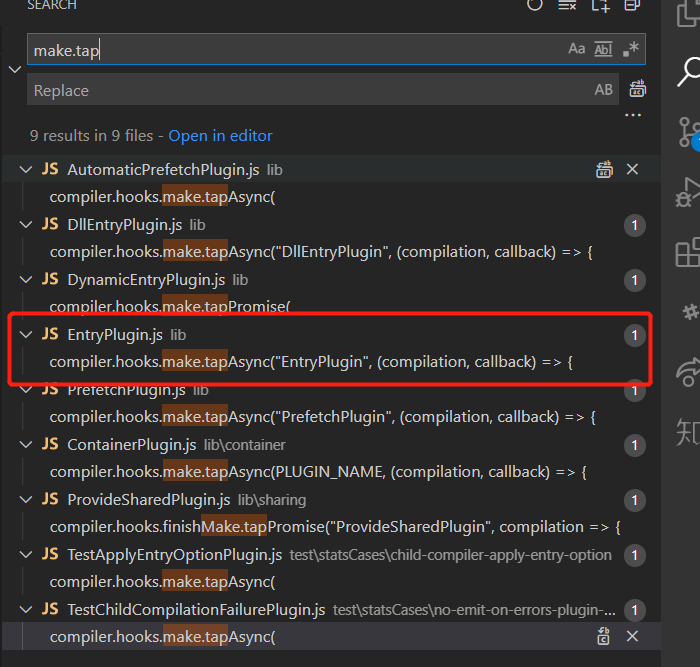The width and height of the screenshot is (700, 667).
Task: Toggle Use Regular Expression option
Action: coord(631,49)
